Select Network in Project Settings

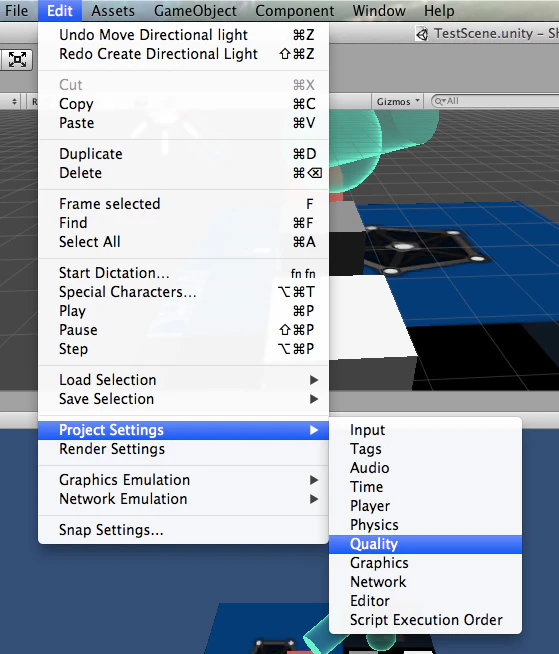426,582
